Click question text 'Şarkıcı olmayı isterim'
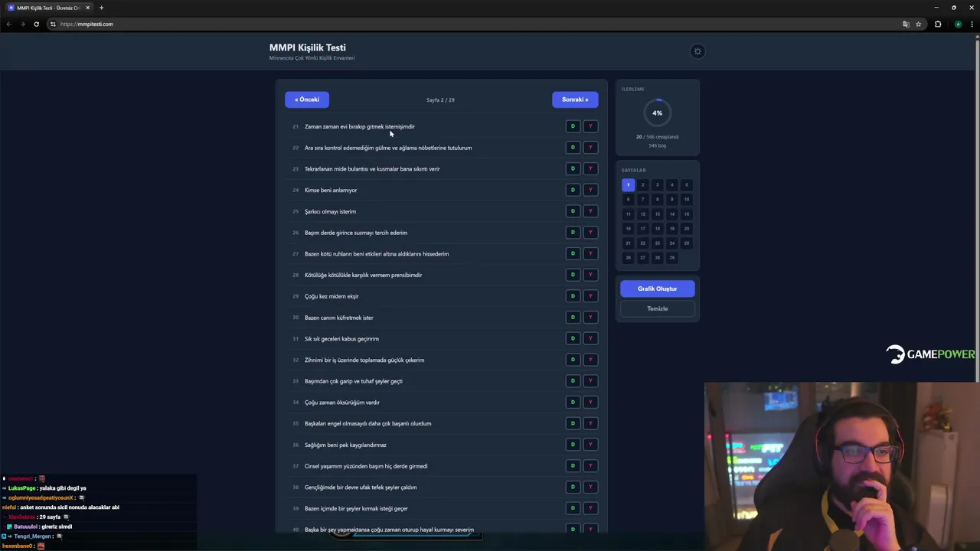The width and height of the screenshot is (980, 551). coord(330,211)
